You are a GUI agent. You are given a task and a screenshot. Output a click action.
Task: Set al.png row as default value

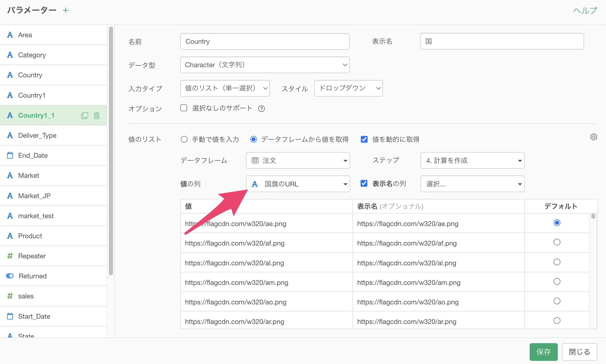click(557, 262)
